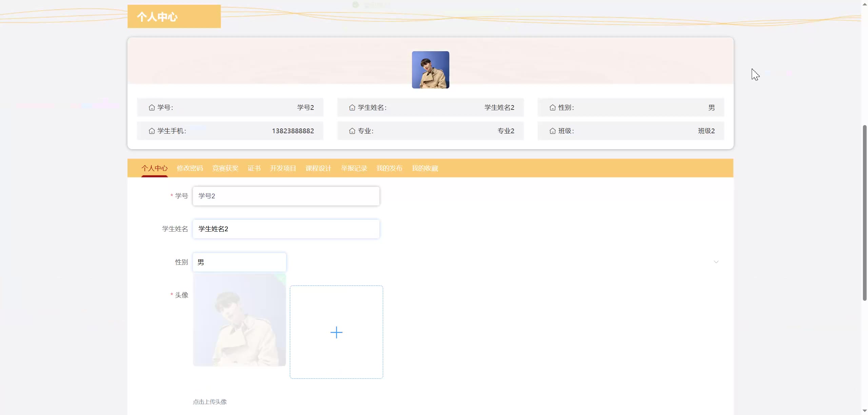This screenshot has height=415, width=868.
Task: Click the home icon beside 性别 label
Action: click(552, 107)
